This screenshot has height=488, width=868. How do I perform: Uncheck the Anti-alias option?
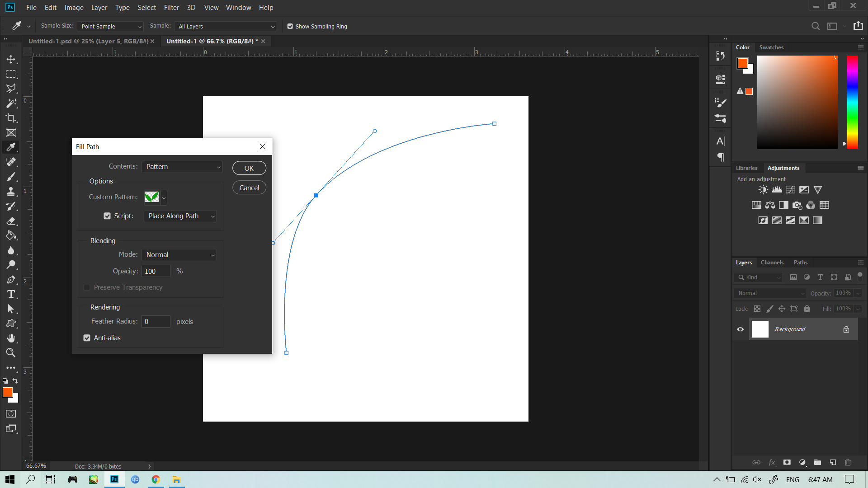[x=86, y=338]
